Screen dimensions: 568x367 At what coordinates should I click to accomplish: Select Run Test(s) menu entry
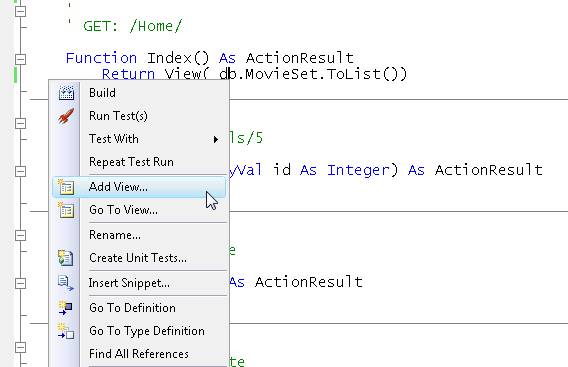click(x=139, y=116)
